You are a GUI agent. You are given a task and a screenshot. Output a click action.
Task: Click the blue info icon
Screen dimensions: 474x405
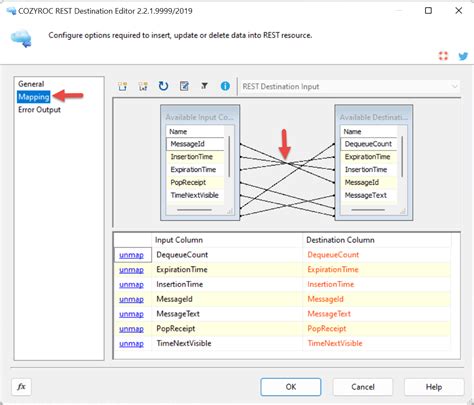point(225,86)
